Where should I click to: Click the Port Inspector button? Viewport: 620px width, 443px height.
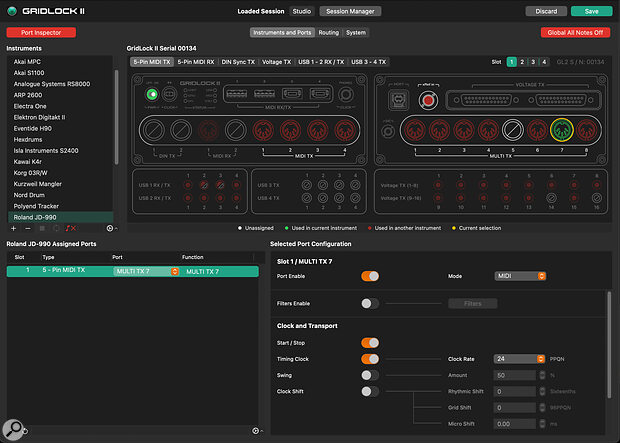(x=41, y=32)
